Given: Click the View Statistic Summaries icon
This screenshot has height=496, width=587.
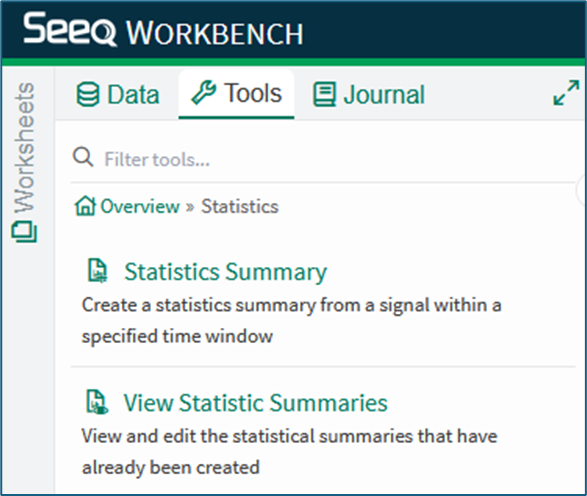Looking at the screenshot, I should 97,402.
